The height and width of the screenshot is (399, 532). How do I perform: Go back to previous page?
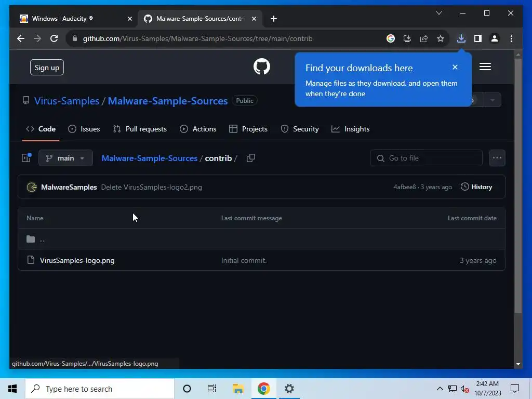click(21, 38)
